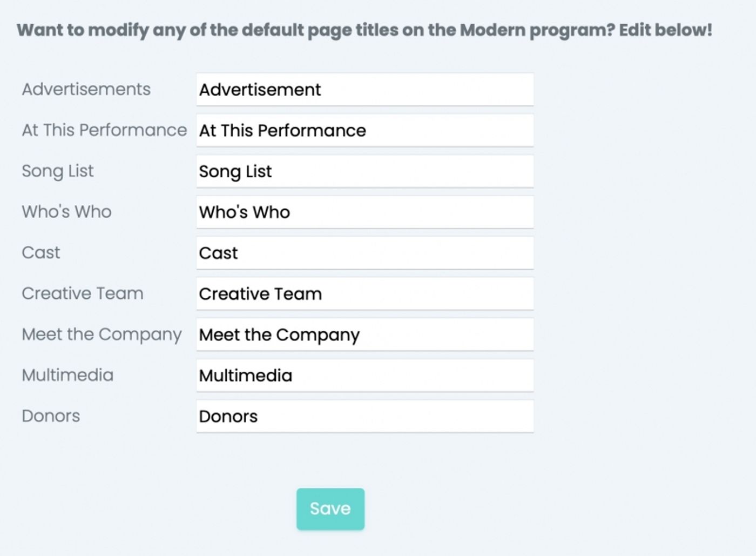
Task: Click the gray At This Performance label
Action: pos(104,130)
